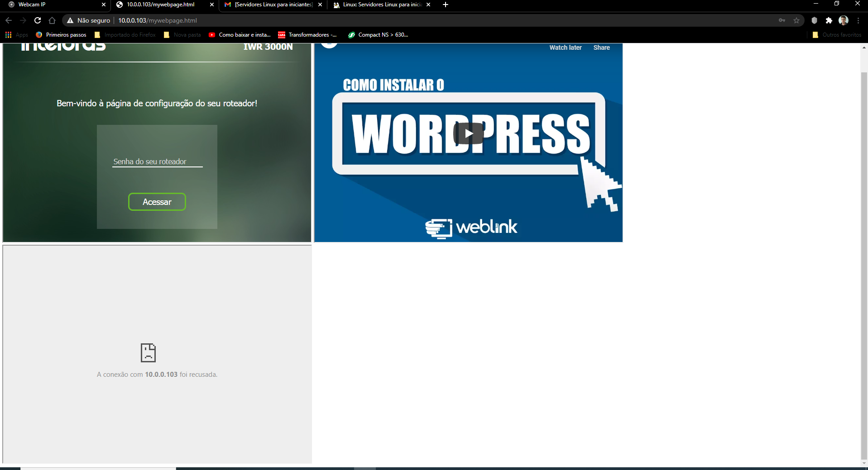Screen dimensions: 868x470
Task: Open the browser home page
Action: (52, 20)
